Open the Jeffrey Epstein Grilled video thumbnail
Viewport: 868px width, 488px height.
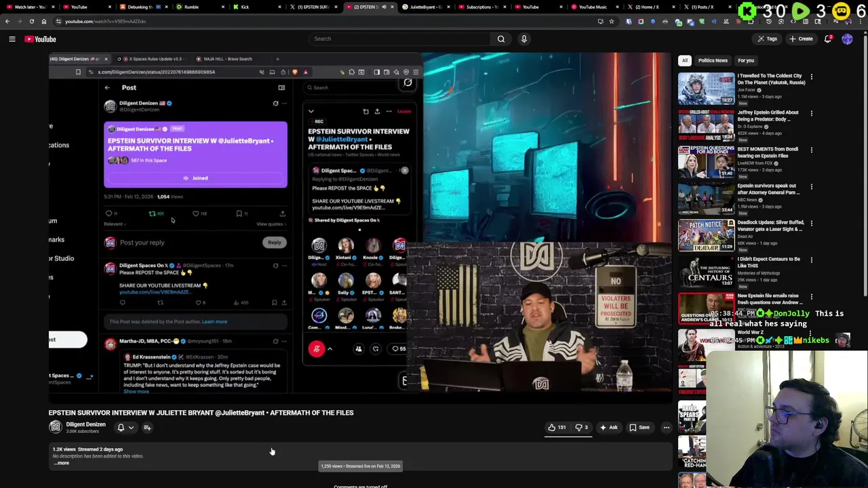(x=706, y=125)
